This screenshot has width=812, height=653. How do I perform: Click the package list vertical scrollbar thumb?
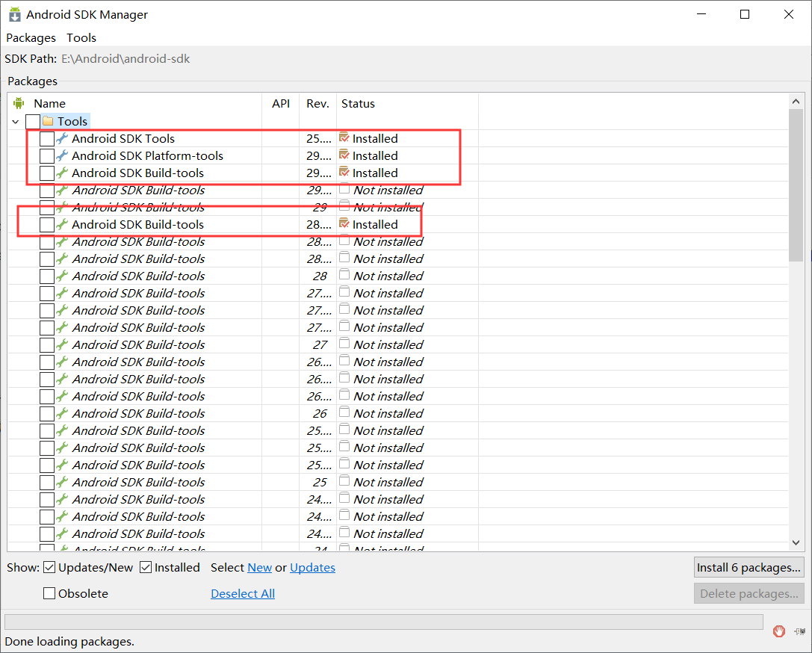796,185
